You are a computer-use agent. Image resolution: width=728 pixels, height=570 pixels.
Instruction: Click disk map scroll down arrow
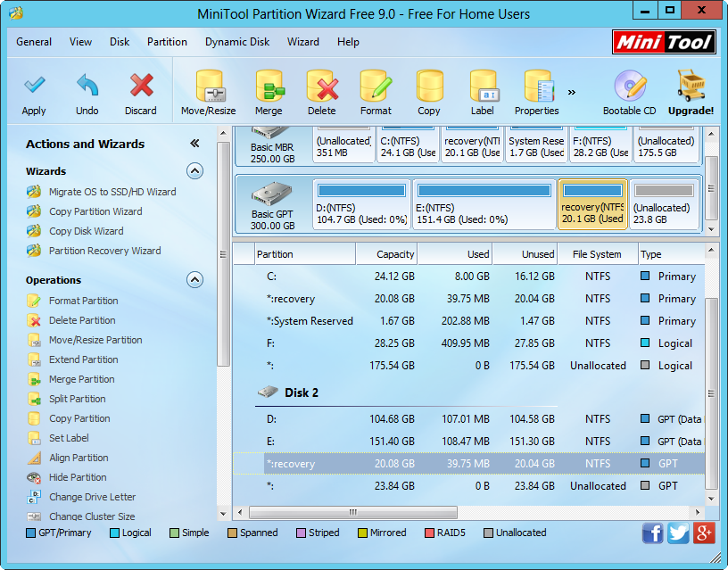point(711,229)
